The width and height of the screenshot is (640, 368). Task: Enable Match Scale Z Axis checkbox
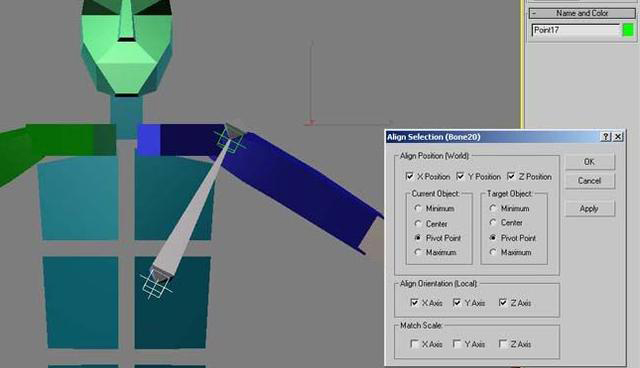(x=503, y=344)
